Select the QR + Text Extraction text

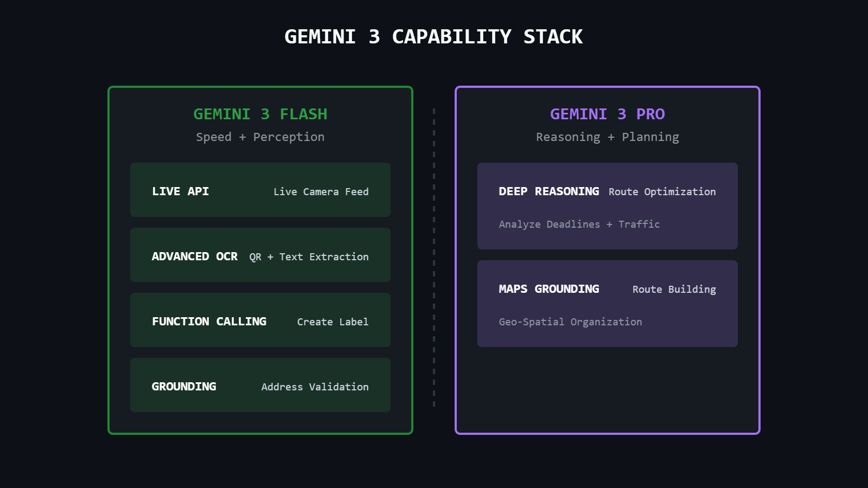[x=309, y=257]
